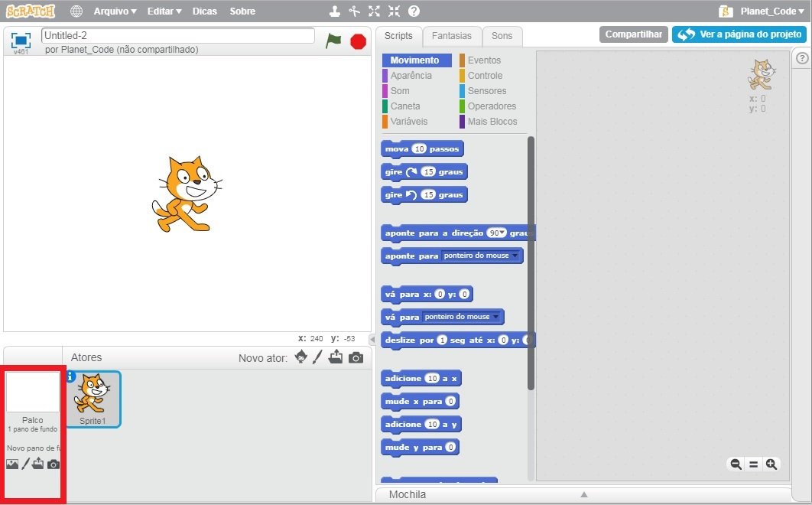Choose new sprite from library icon
The image size is (812, 505).
(x=301, y=357)
